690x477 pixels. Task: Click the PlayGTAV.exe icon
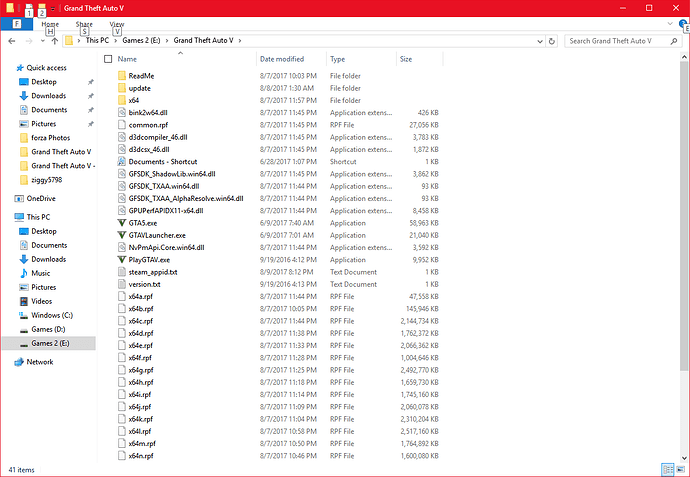pos(122,260)
